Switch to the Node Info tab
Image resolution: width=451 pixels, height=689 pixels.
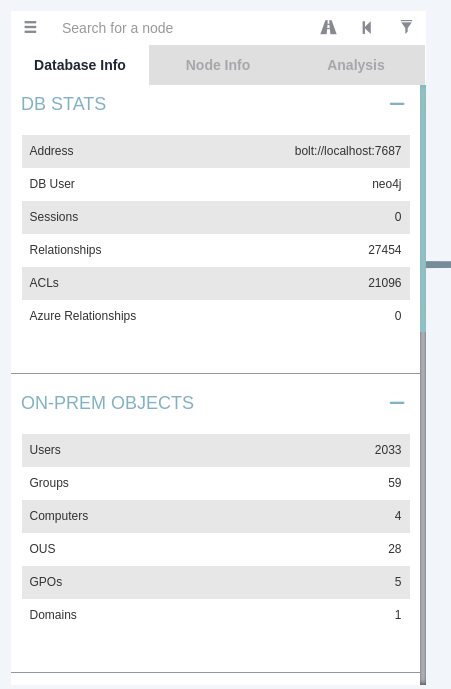[x=218, y=65]
